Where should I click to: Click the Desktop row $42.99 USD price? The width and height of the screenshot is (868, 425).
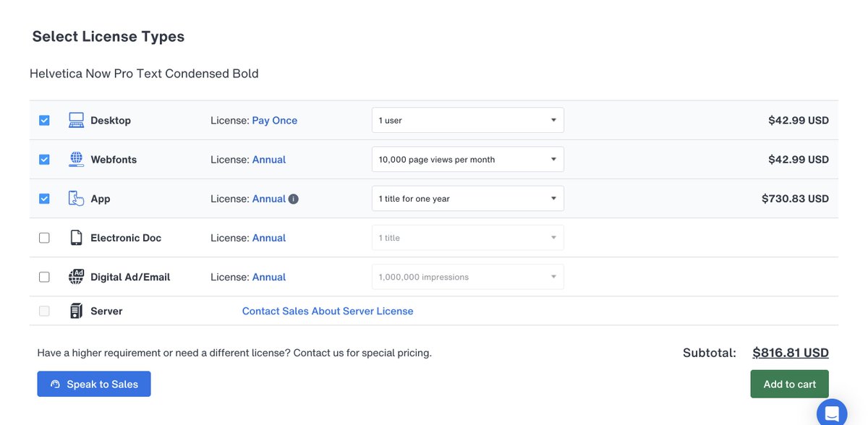tap(799, 121)
